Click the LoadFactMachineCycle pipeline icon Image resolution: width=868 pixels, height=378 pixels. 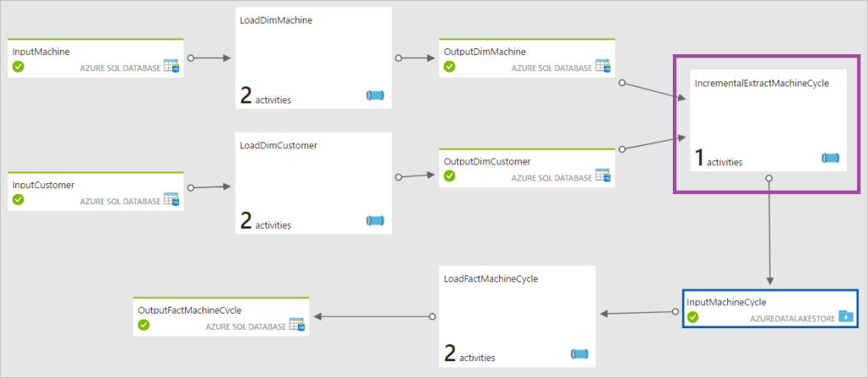580,354
